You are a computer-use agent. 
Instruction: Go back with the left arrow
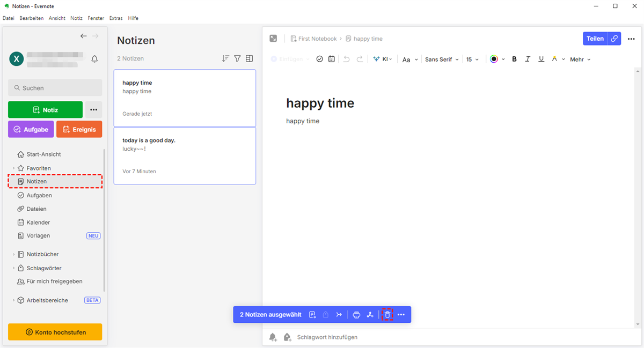[84, 36]
